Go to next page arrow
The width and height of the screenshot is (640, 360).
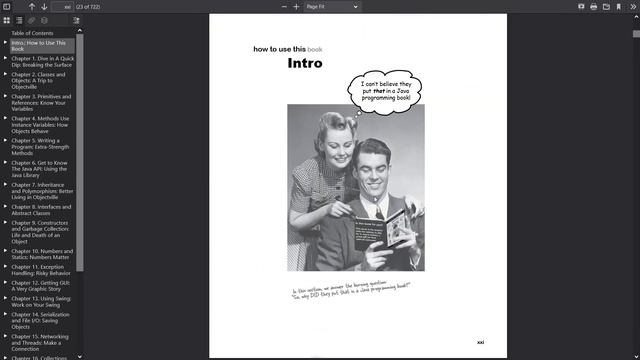(x=44, y=7)
